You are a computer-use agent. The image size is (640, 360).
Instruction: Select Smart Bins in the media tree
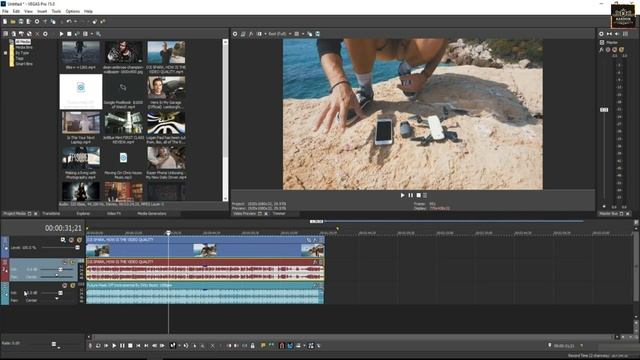tap(24, 64)
